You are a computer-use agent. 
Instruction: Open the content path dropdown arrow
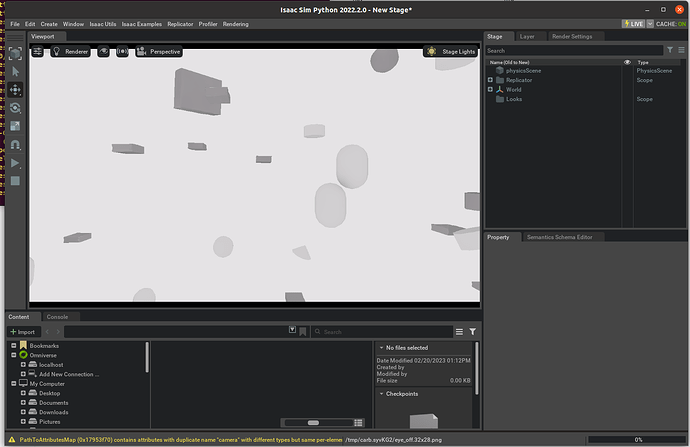[x=292, y=330]
